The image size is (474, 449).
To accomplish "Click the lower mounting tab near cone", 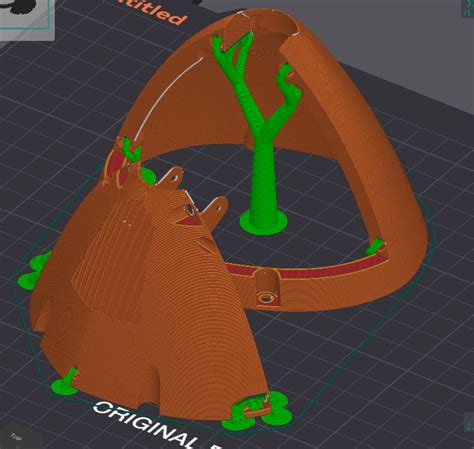I will pos(216,210).
